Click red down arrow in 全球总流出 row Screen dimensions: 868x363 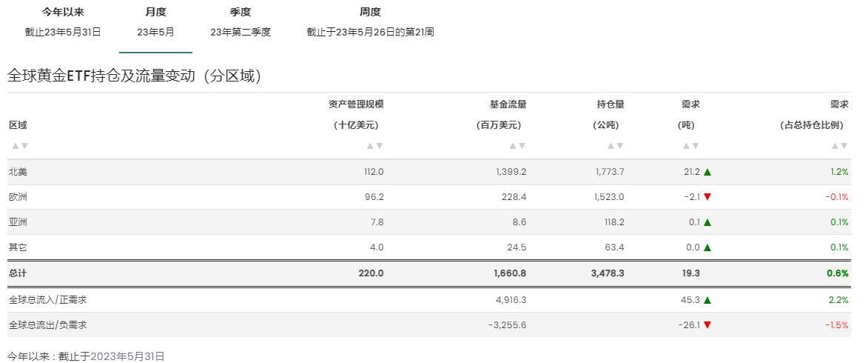pos(707,325)
